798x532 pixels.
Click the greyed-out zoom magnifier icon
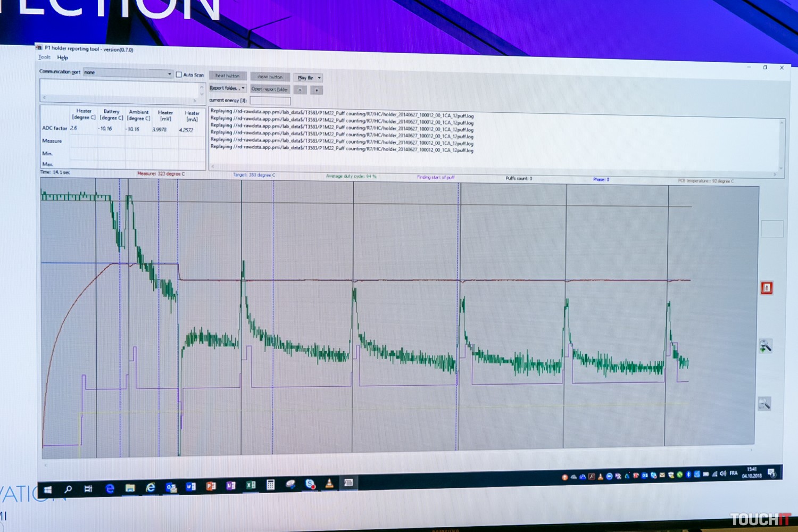[x=764, y=404]
